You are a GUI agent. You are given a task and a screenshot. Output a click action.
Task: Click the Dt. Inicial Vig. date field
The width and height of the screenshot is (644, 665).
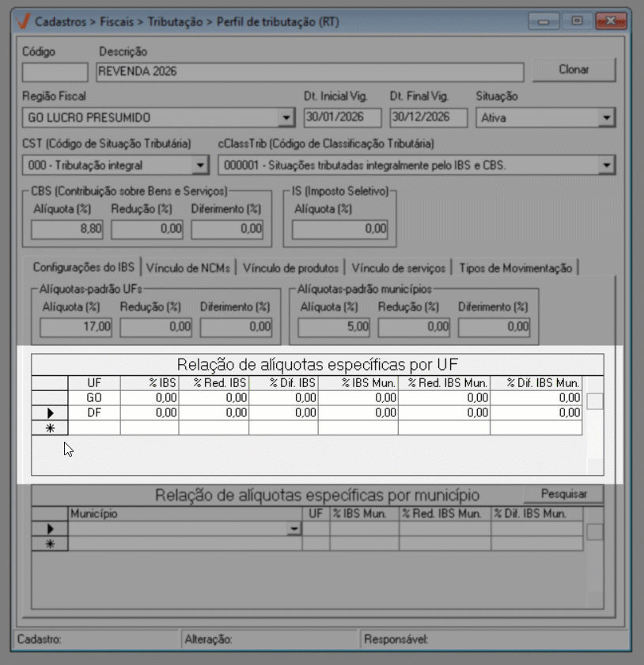pos(342,118)
